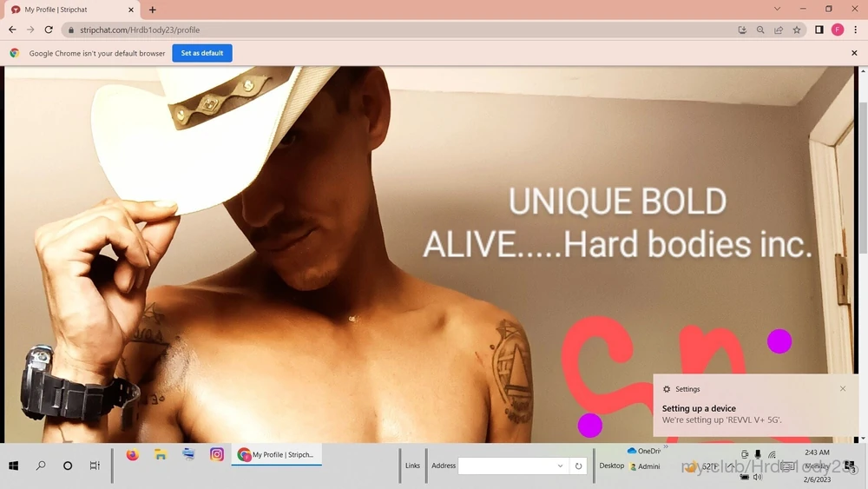Expand the taskbar Address dropdown
This screenshot has height=489, width=868.
(560, 466)
